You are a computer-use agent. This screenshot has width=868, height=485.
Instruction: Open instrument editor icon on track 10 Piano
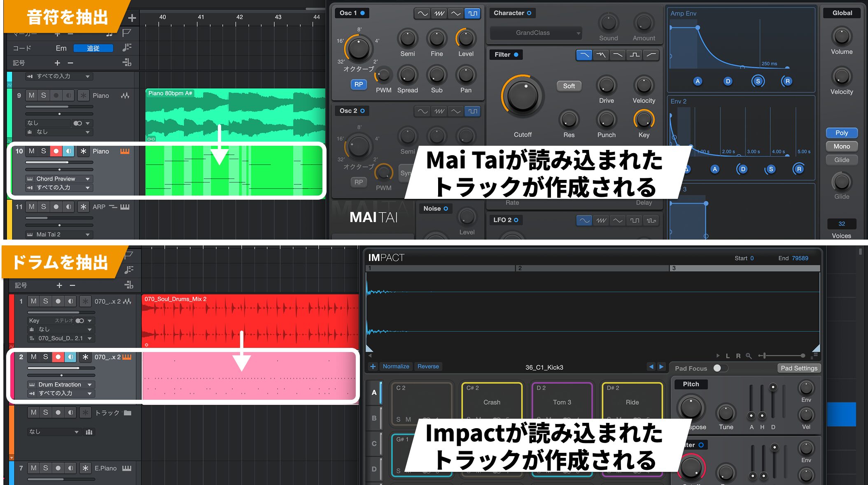(x=125, y=151)
